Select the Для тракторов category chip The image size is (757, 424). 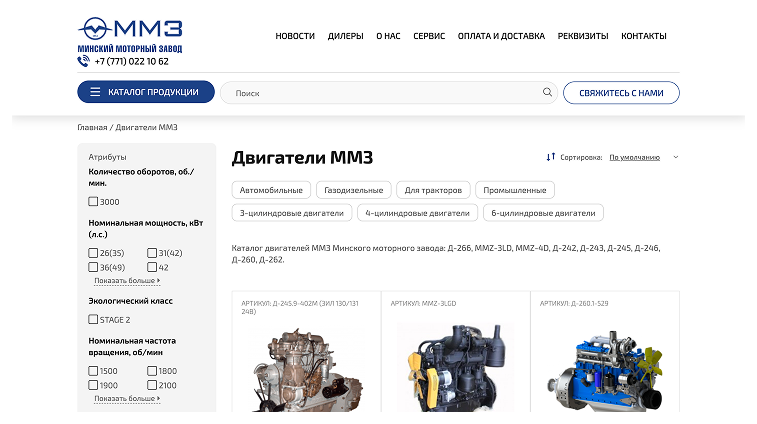(433, 190)
